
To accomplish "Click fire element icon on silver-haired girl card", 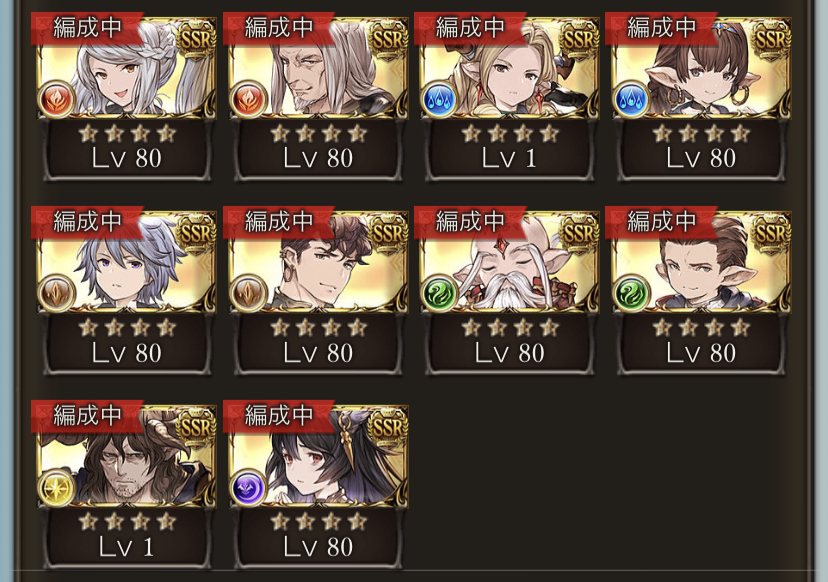I will 56,99.
